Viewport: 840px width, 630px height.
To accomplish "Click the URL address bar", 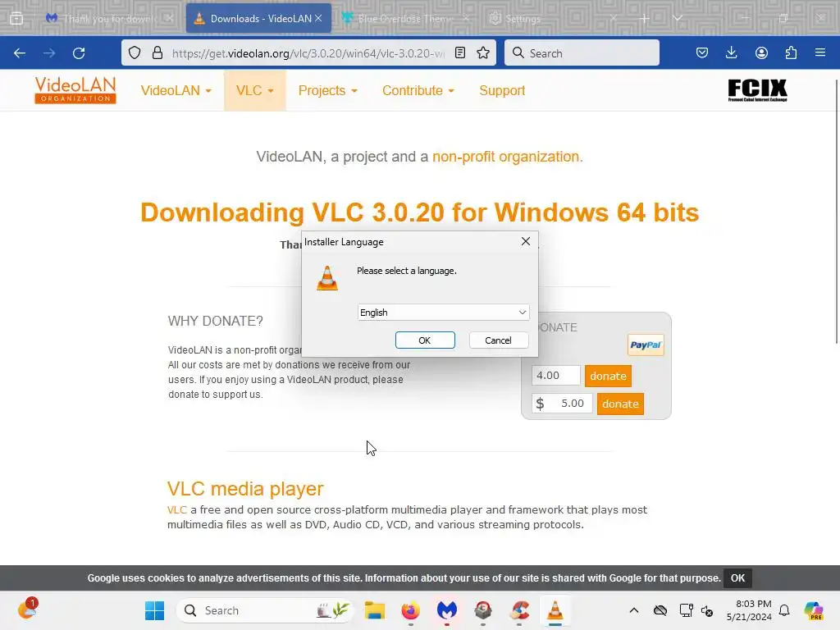I will (308, 53).
